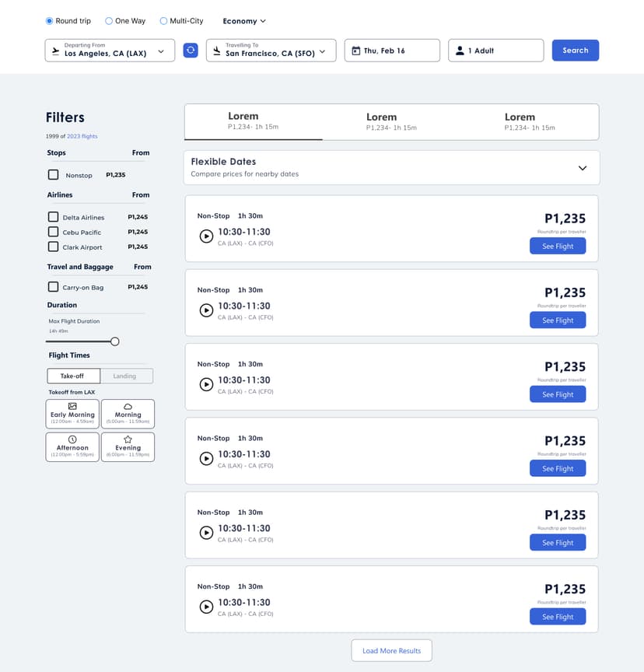The width and height of the screenshot is (644, 672).
Task: Click the play icon on the first flight result
Action: point(206,236)
